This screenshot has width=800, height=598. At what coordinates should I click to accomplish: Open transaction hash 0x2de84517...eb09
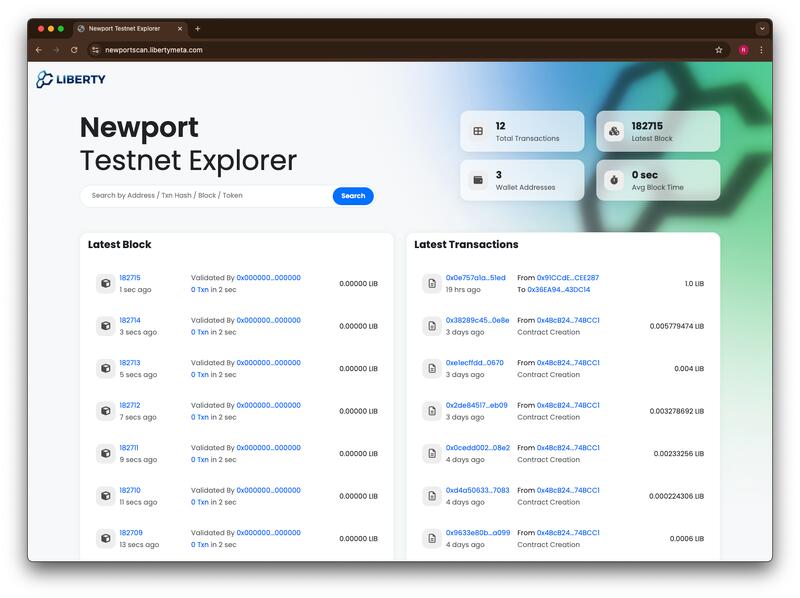[x=477, y=405]
